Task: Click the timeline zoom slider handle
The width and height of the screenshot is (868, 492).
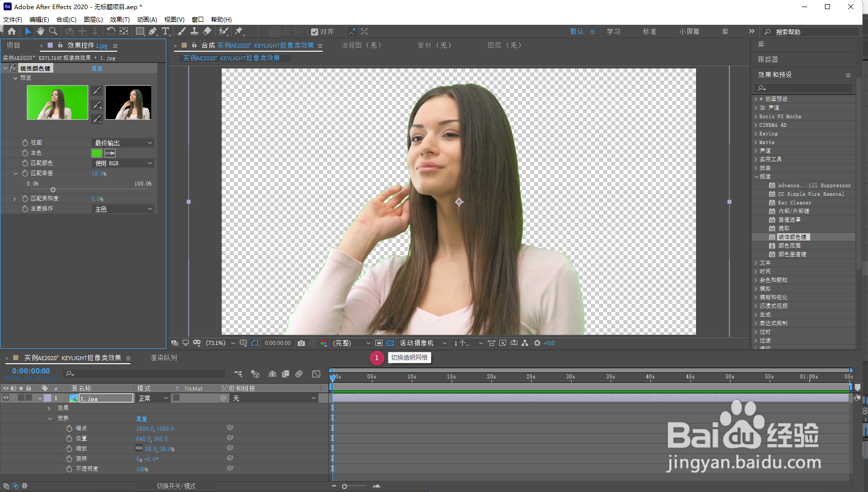Action: coord(344,486)
